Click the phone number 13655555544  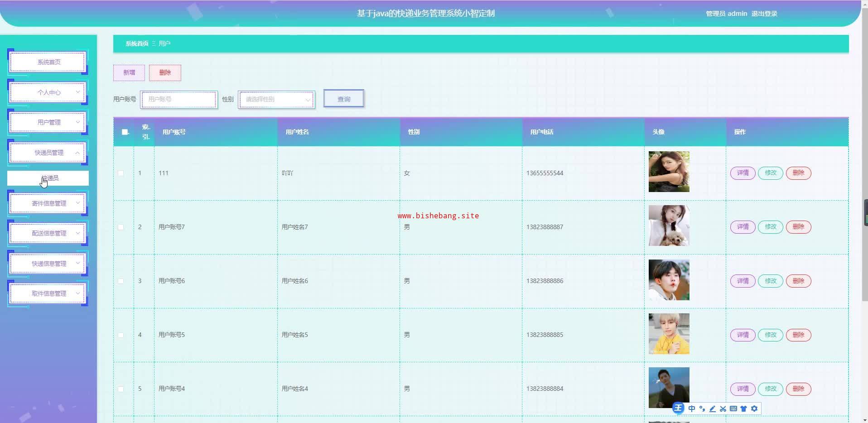pos(545,173)
